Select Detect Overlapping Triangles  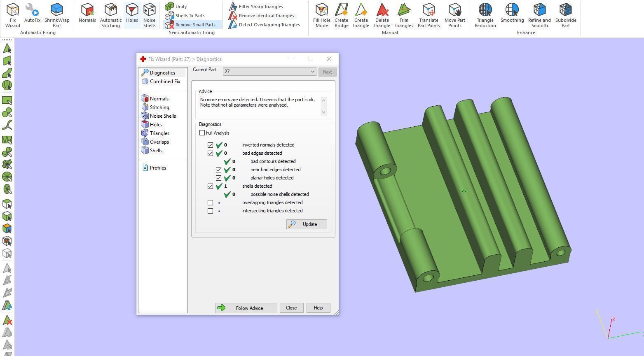tap(265, 25)
